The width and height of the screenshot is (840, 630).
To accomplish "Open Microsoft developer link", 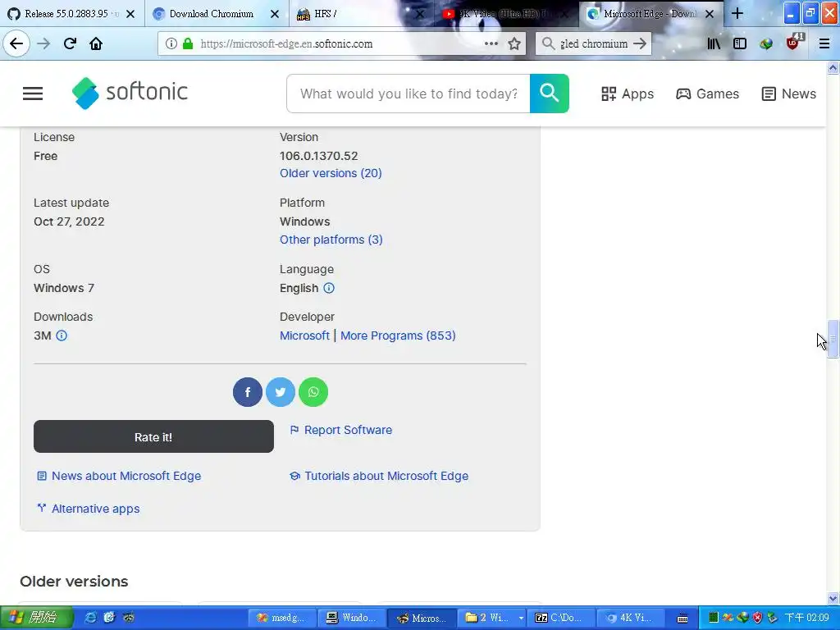I will click(304, 336).
